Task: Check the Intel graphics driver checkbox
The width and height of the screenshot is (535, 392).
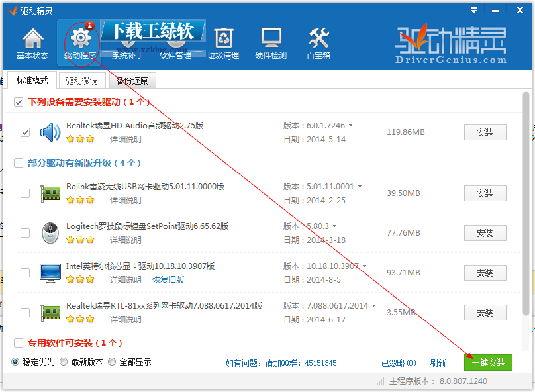Action: (x=25, y=273)
